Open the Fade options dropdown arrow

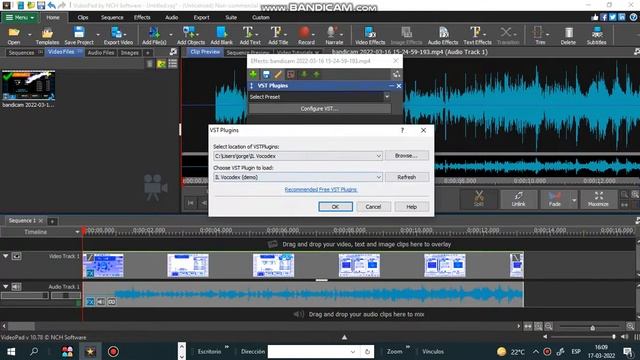tap(574, 200)
